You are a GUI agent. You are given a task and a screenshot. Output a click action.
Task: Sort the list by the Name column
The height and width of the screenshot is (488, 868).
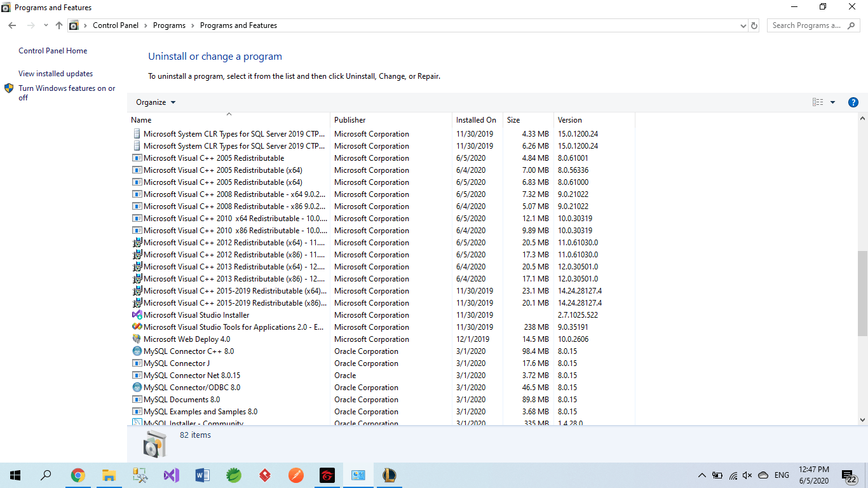[x=229, y=120]
